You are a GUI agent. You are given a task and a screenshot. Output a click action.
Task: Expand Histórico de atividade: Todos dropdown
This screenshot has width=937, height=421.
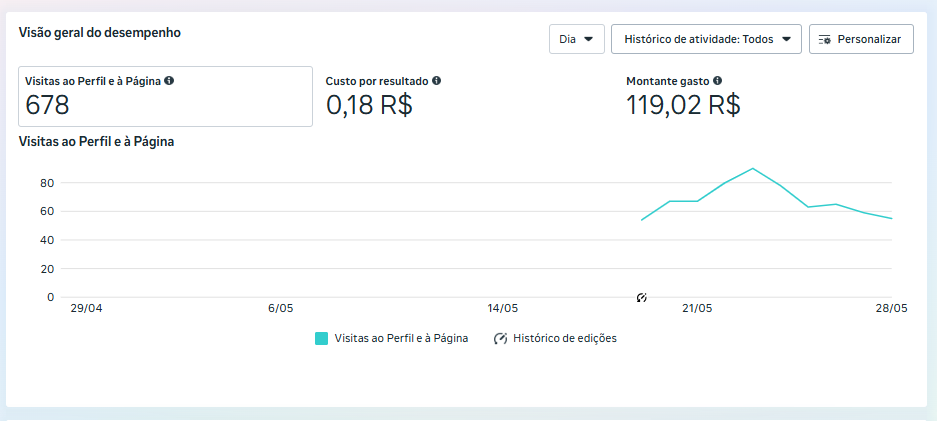(x=706, y=39)
